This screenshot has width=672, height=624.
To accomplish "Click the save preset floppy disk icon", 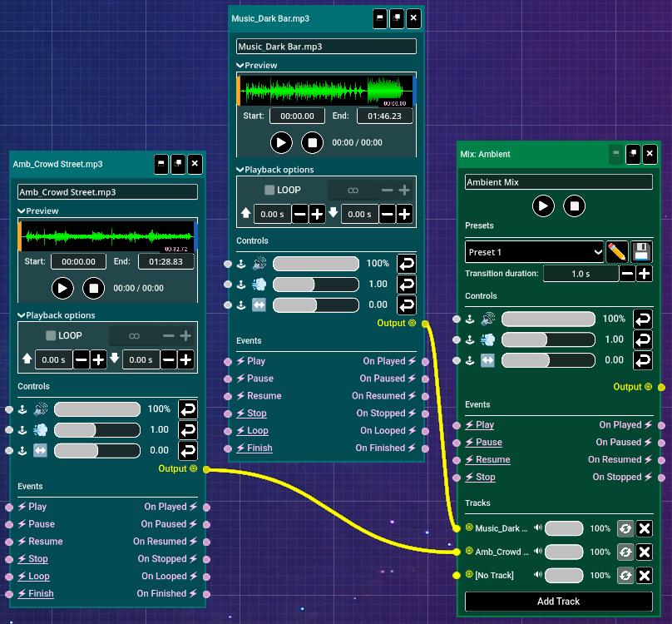I will tap(640, 251).
